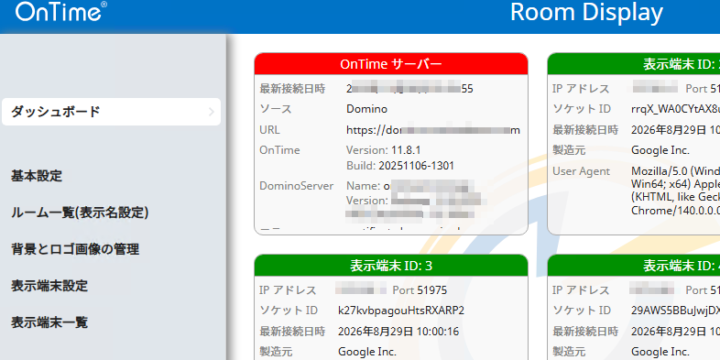The width and height of the screenshot is (720, 360).
Task: Click the Build: 20251106-1301 text
Action: (400, 165)
